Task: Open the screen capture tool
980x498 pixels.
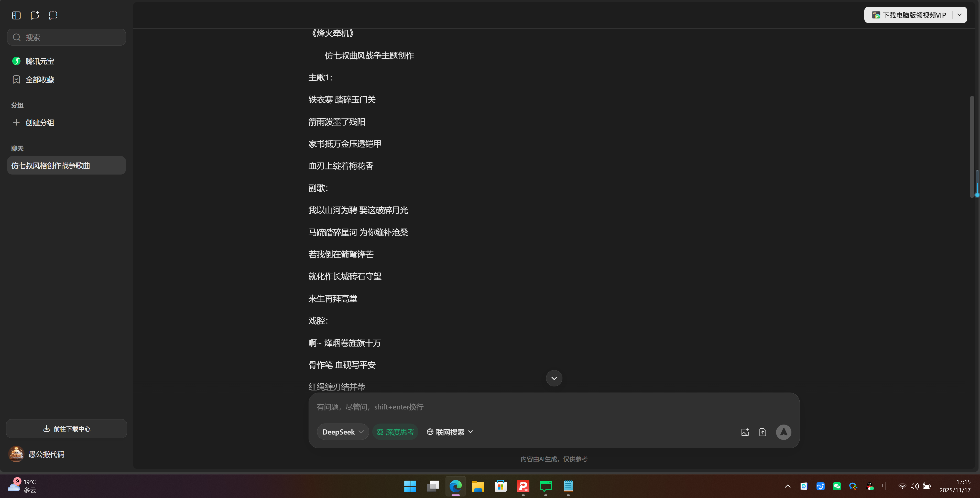Action: [x=53, y=16]
